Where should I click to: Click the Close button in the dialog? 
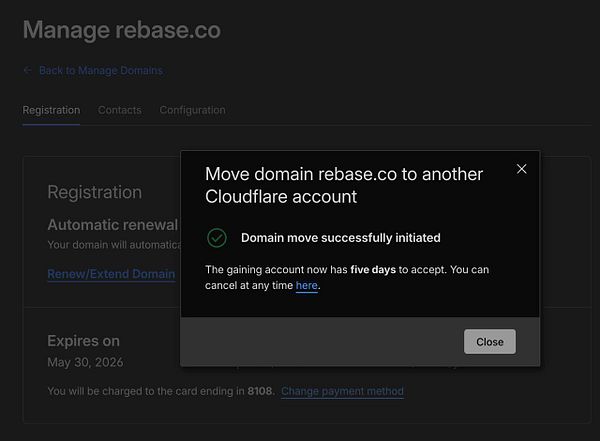[490, 341]
